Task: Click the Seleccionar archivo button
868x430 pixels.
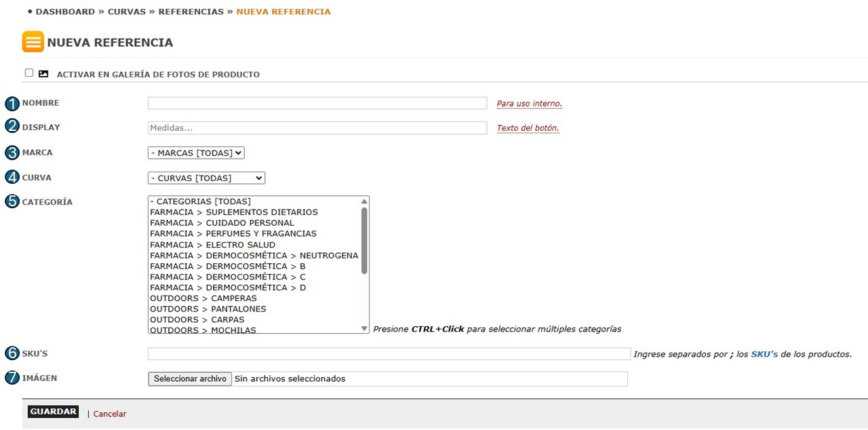Action: click(190, 379)
